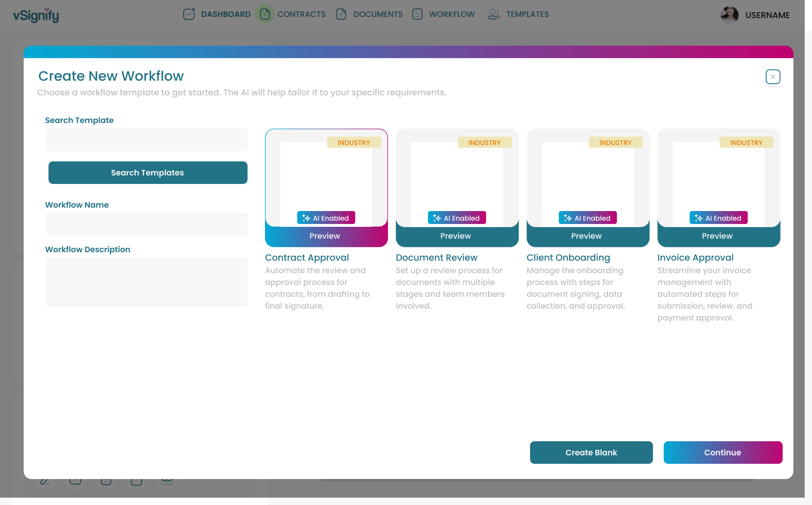812x505 pixels.
Task: Click the AI Enabled badge on Client Onboarding
Action: (588, 218)
